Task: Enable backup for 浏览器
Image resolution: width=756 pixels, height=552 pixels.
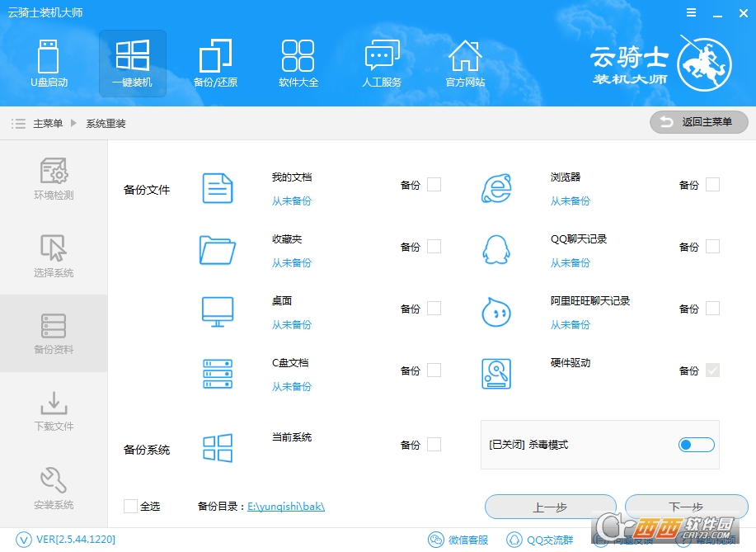Action: [713, 184]
